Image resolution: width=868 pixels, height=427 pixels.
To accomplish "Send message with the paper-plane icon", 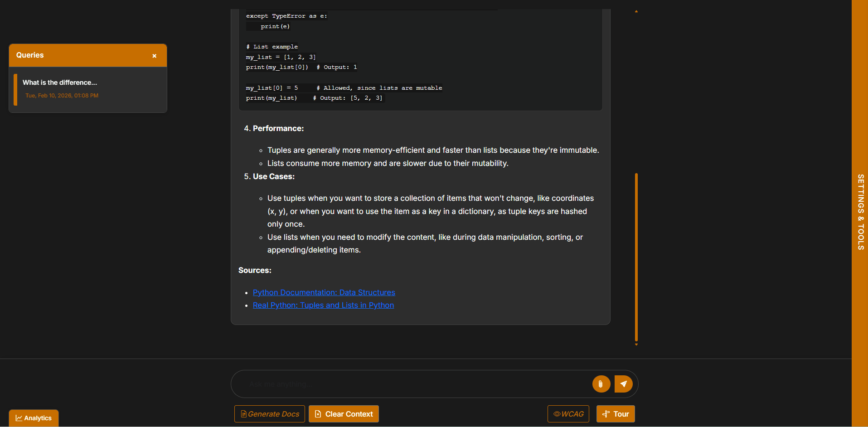I will [x=624, y=384].
